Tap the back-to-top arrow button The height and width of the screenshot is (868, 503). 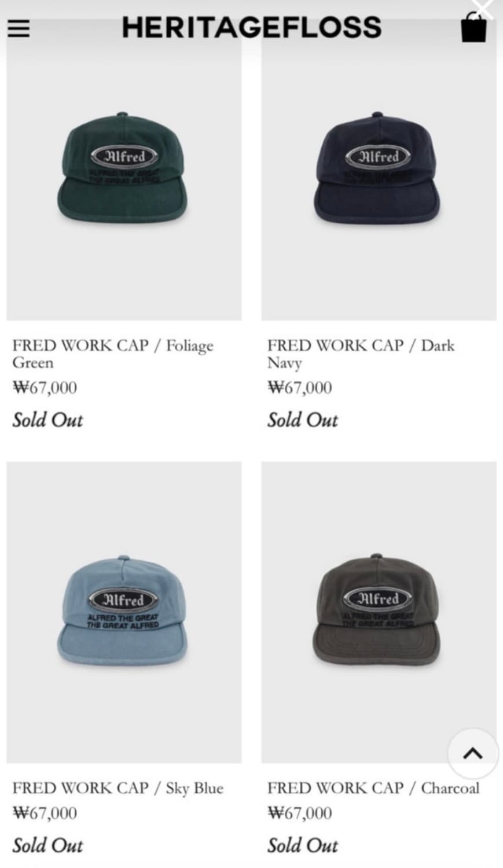coord(473,753)
